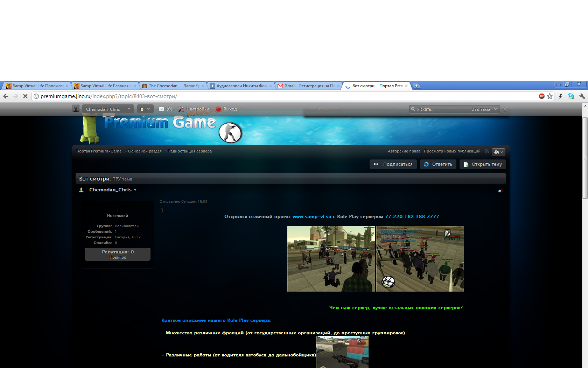Viewport: 588px width, 368px height.
Task: Click the post number #1 link
Action: pyautogui.click(x=500, y=191)
